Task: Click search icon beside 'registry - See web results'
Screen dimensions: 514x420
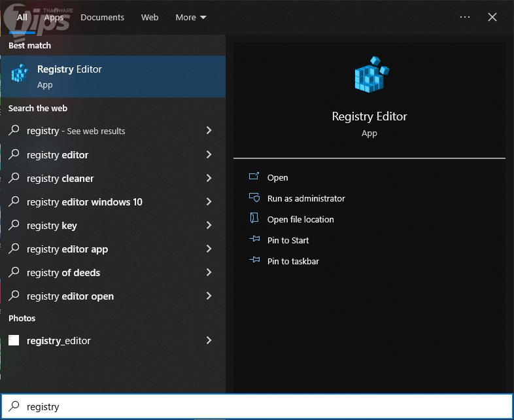Action: tap(14, 130)
